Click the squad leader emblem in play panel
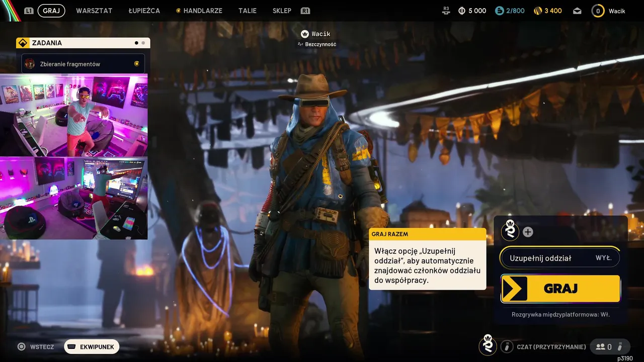Image resolution: width=644 pixels, height=362 pixels. tap(510, 231)
